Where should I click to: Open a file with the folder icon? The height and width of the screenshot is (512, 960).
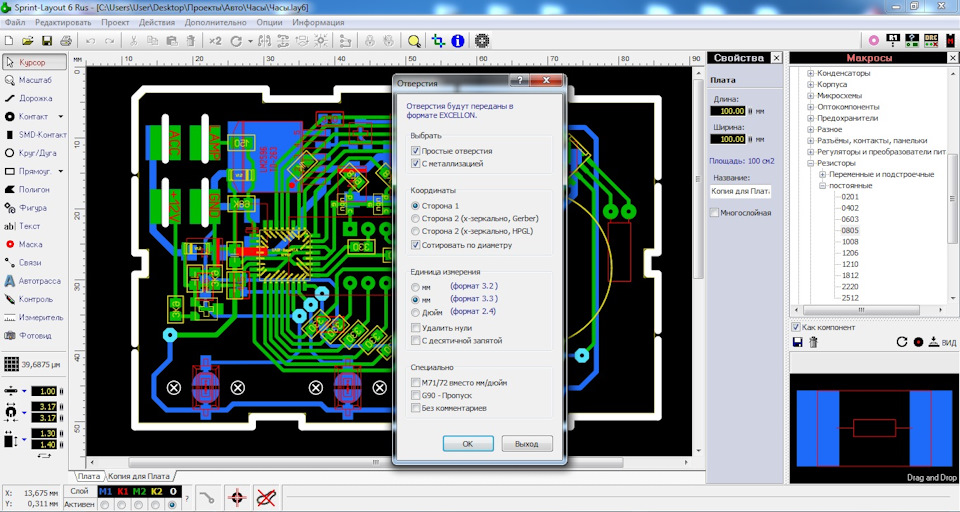click(28, 41)
